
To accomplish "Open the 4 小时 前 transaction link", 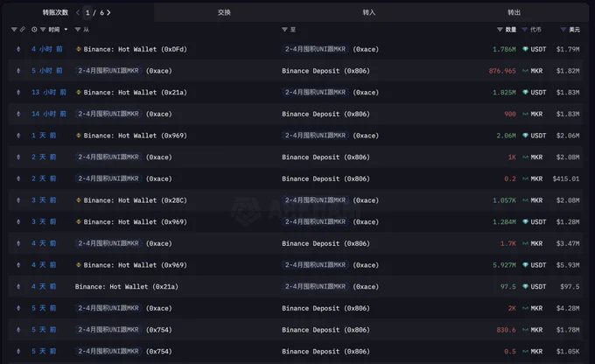I will tap(46, 49).
